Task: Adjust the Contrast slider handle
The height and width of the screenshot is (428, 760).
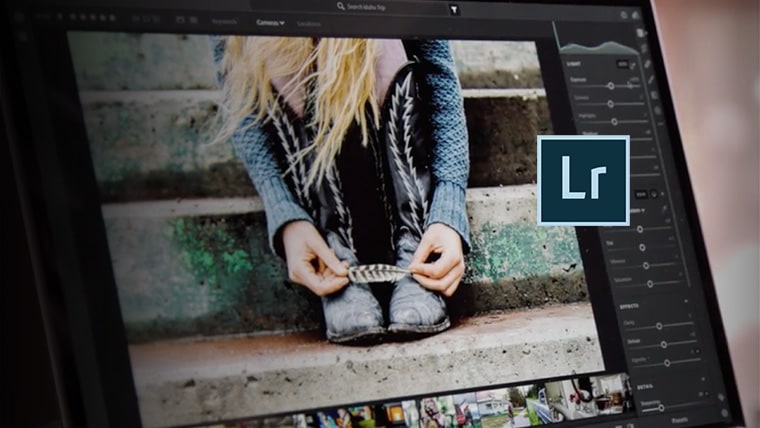Action: 611,104
